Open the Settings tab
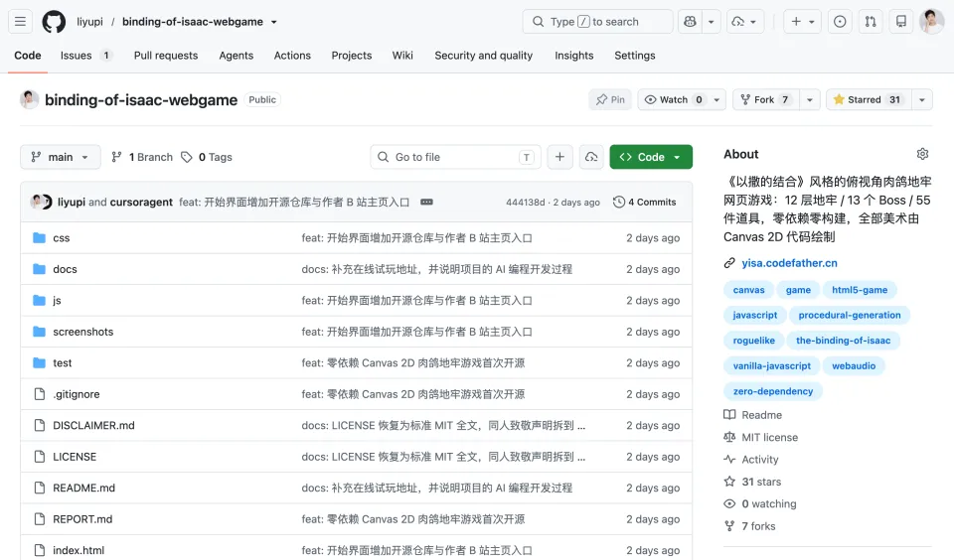This screenshot has width=954, height=560. (635, 56)
